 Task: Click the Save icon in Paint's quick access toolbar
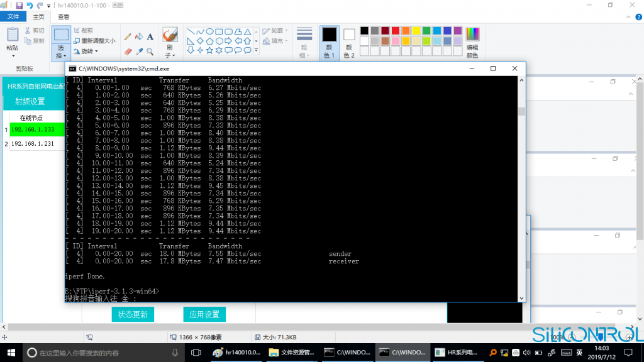coord(19,5)
